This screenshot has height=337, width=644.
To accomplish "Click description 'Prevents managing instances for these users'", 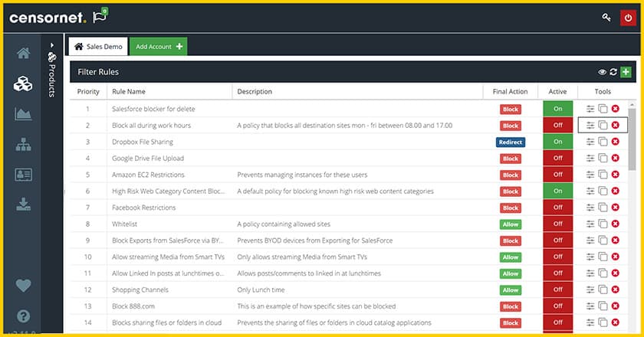I will tap(302, 175).
